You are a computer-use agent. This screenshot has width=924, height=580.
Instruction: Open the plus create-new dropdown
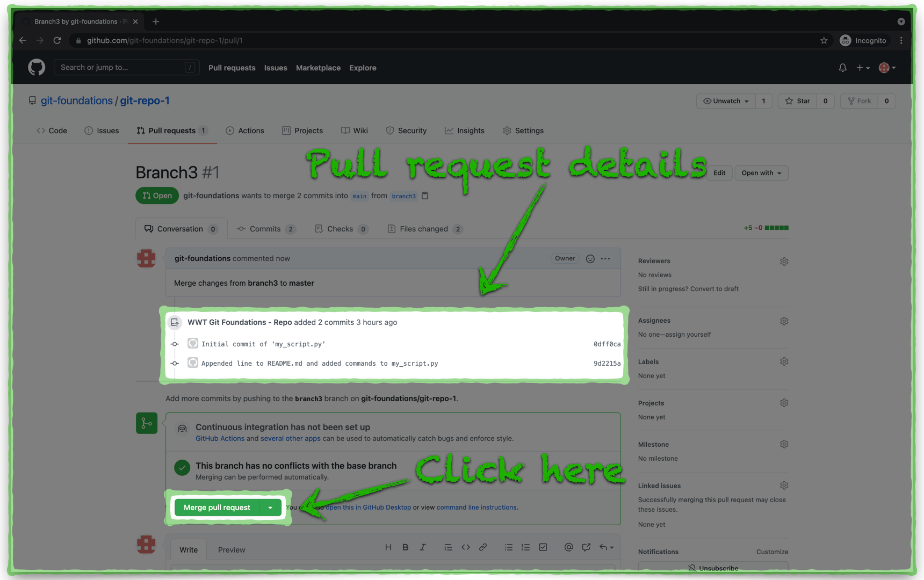(863, 68)
